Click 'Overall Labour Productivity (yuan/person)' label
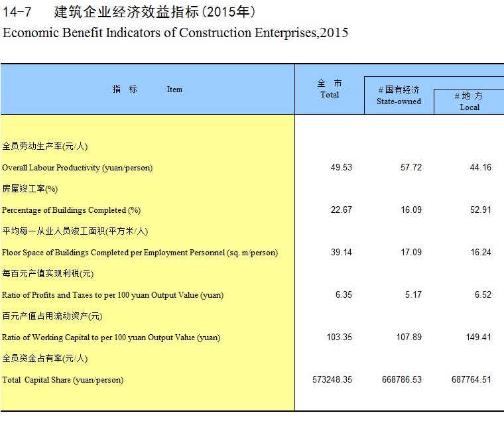 (x=77, y=168)
